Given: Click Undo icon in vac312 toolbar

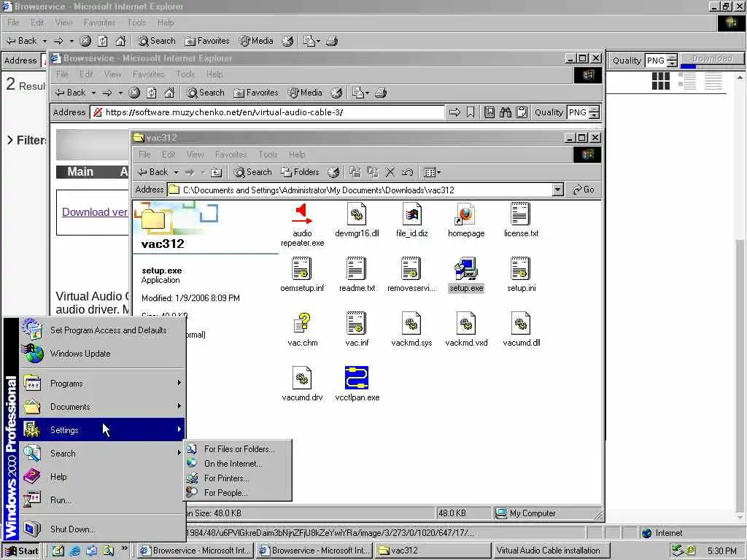Looking at the screenshot, I should pos(407,172).
